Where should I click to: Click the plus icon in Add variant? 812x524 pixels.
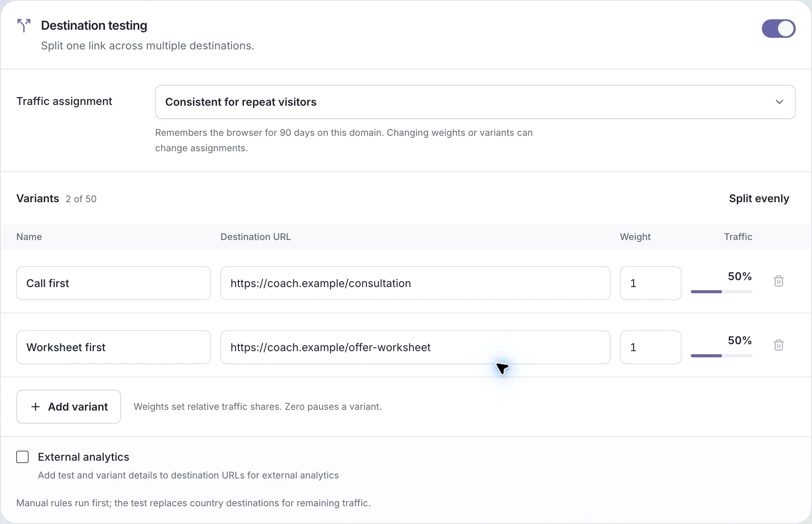coord(36,407)
